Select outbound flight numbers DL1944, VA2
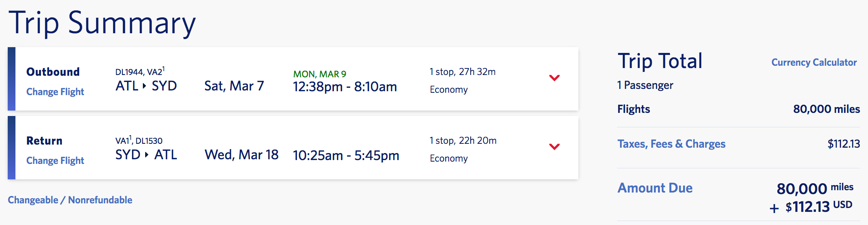 pyautogui.click(x=140, y=72)
